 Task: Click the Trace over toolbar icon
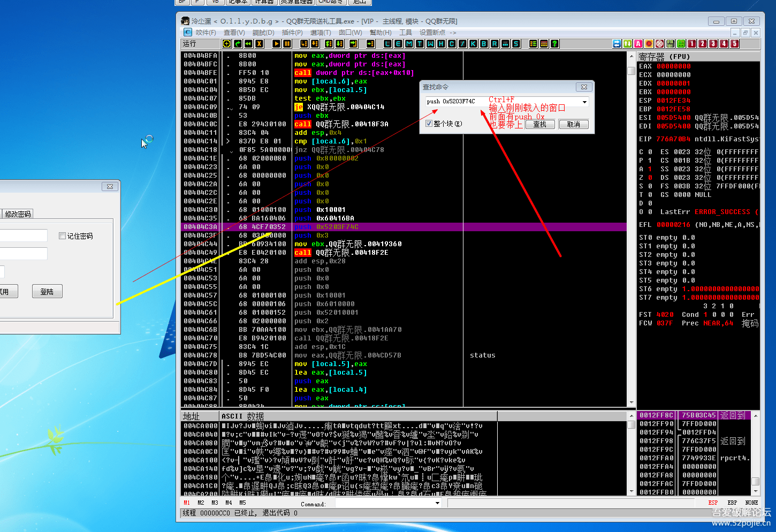point(339,44)
